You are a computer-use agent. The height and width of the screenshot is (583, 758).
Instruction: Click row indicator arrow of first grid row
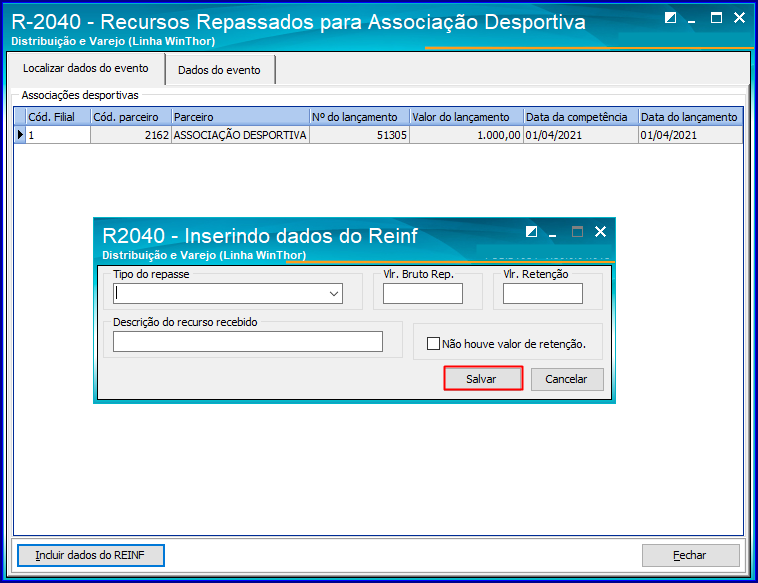click(x=20, y=135)
